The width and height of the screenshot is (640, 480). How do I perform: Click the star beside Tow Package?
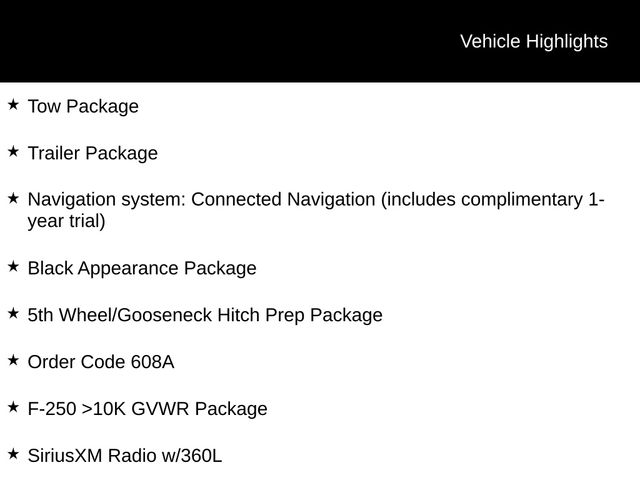[13, 104]
